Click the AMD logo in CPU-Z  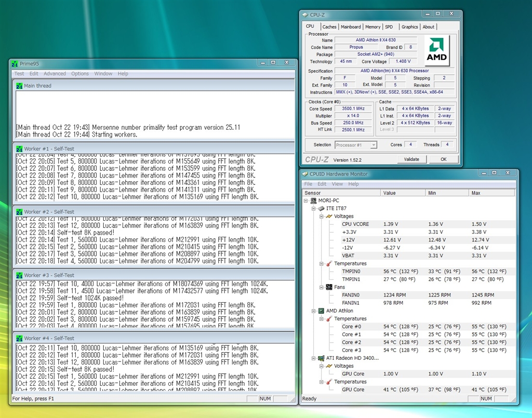coord(436,51)
